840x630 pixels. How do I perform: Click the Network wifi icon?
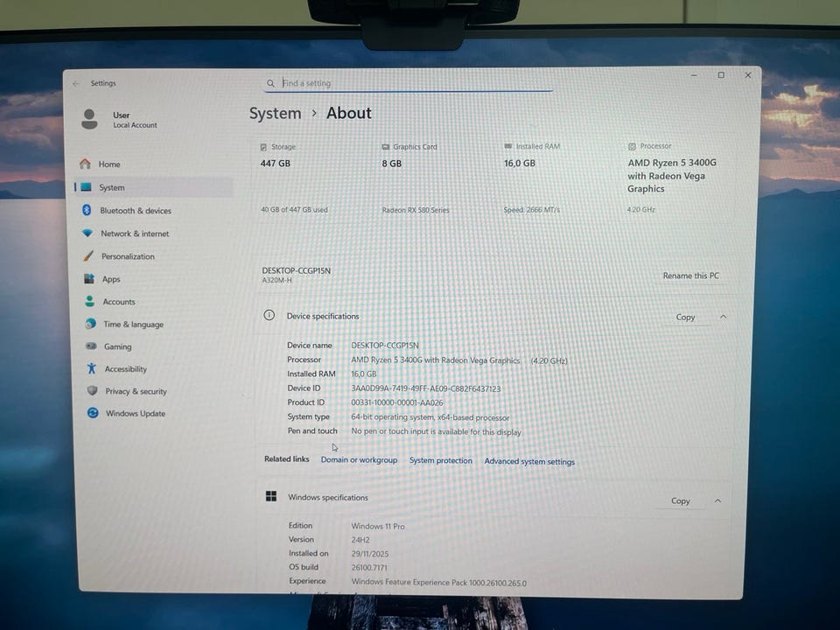point(87,233)
